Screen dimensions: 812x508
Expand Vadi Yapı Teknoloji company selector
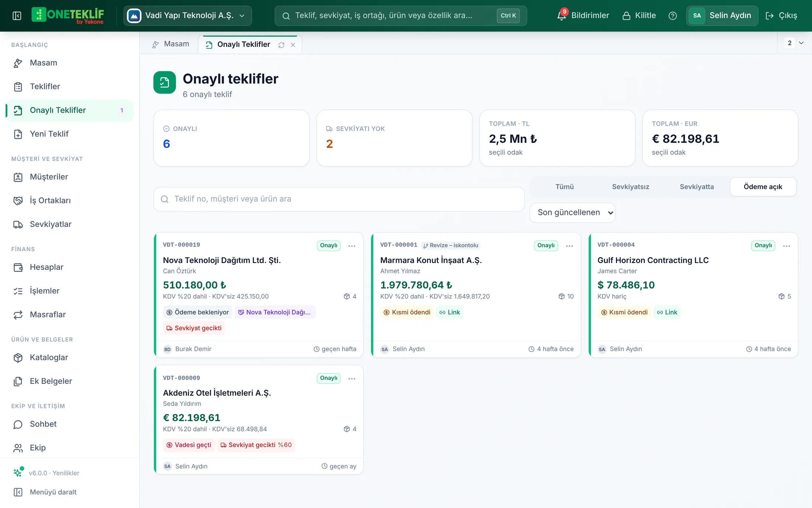click(x=187, y=16)
